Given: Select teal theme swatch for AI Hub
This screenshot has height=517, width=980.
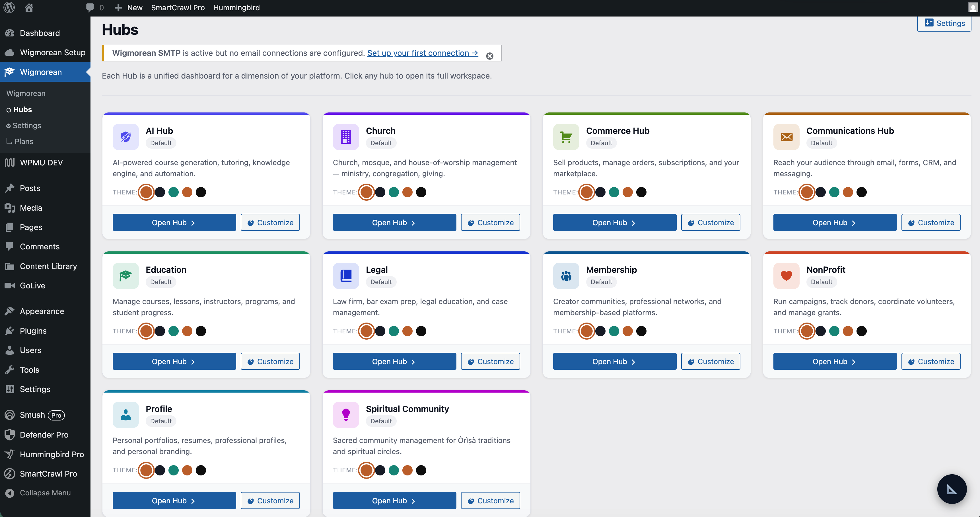Looking at the screenshot, I should (x=174, y=192).
